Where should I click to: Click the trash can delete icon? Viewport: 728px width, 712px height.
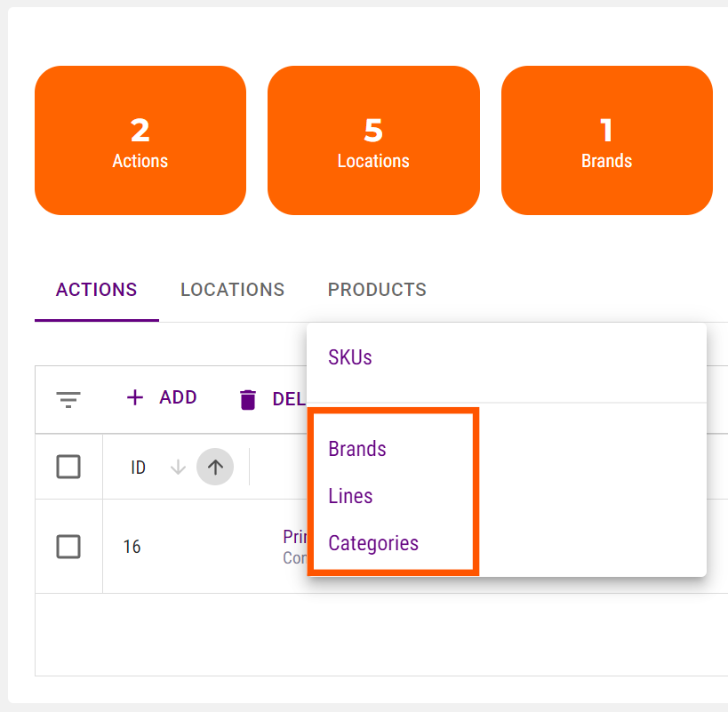248,399
